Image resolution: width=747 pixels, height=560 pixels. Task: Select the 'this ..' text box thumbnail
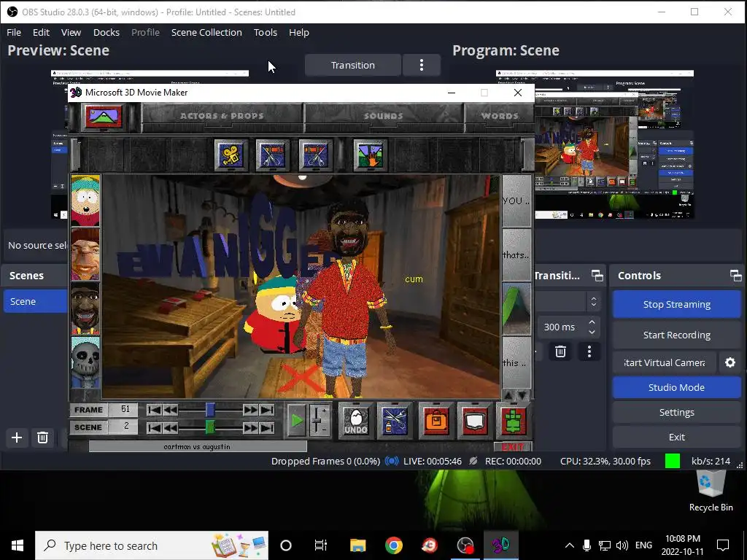point(516,362)
